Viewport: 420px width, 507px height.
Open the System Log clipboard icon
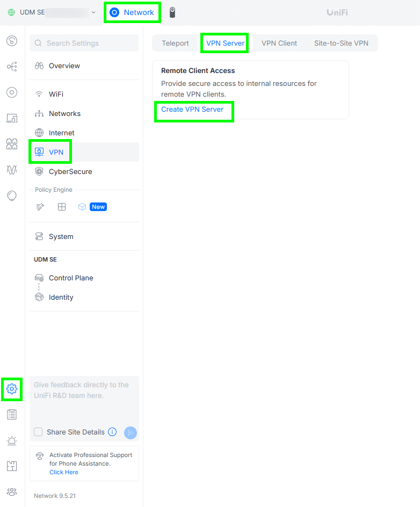click(x=12, y=414)
